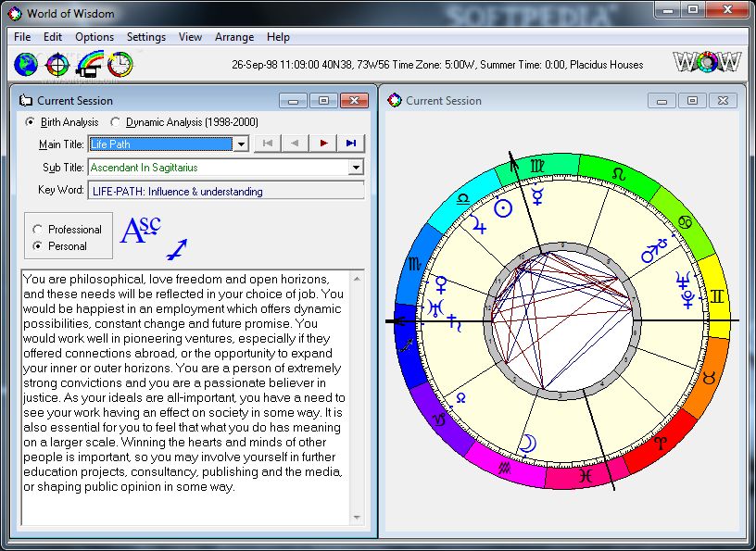This screenshot has height=551, width=756.
Task: Click the rainbow camera toolbar icon
Action: [90, 64]
